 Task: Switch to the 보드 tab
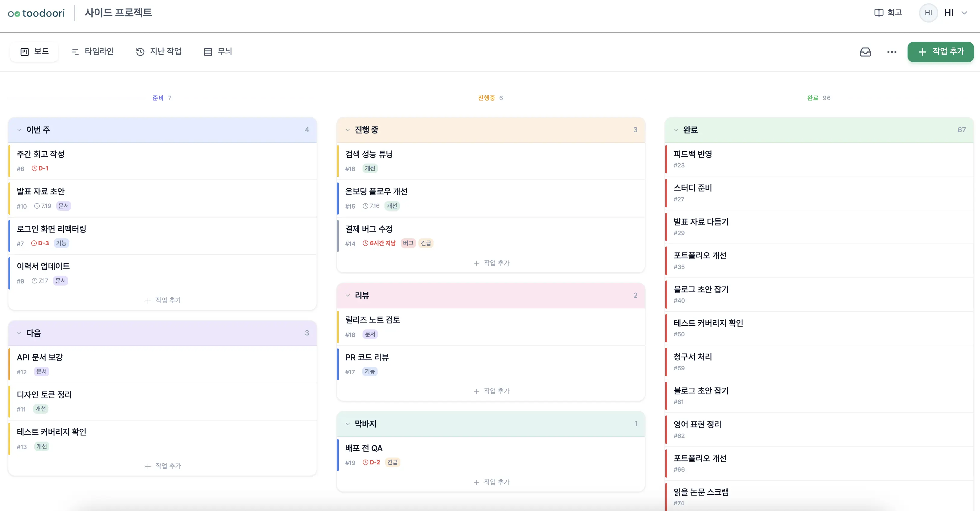34,52
